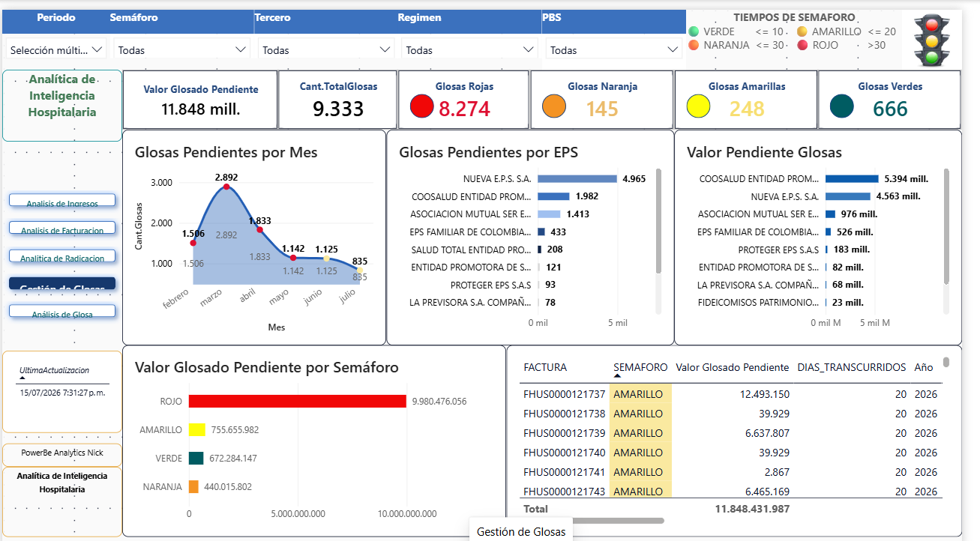Open the Semáforo filter dropdown
Viewport: 980px width, 541px height.
[182, 50]
